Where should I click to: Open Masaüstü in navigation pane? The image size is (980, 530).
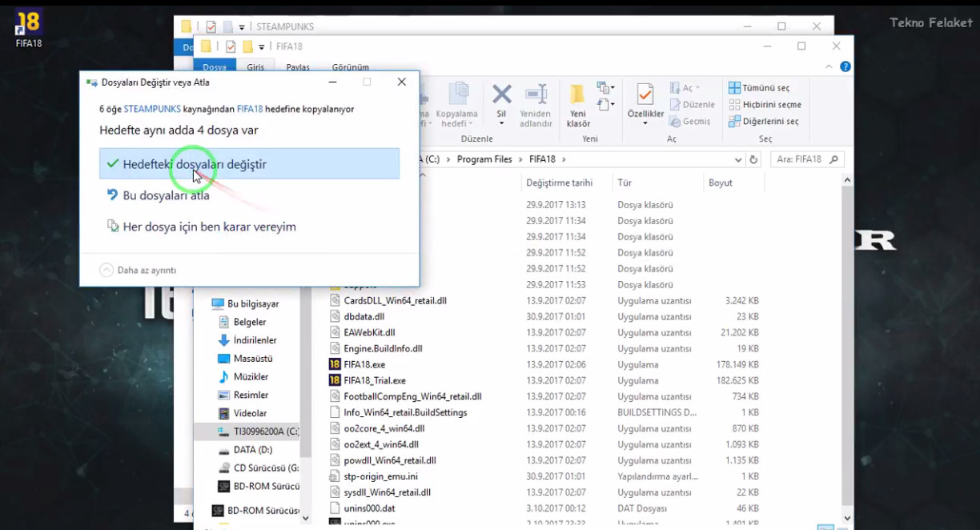[246, 359]
